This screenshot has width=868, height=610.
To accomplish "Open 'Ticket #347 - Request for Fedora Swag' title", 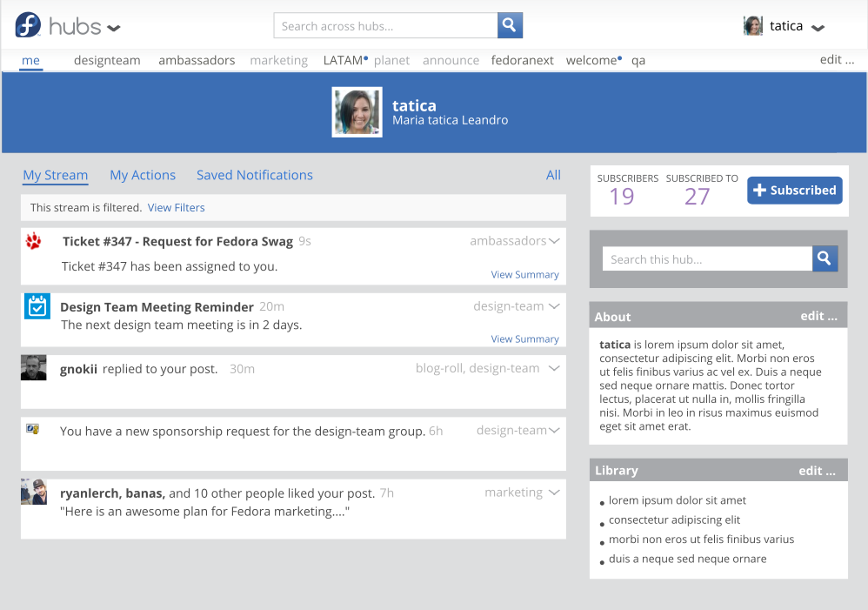I will (177, 242).
